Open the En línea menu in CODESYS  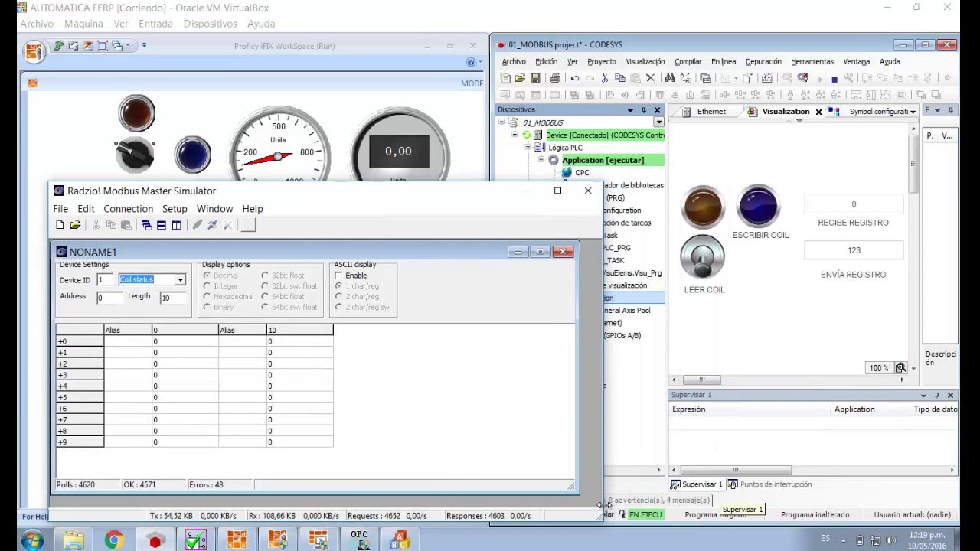(x=724, y=62)
